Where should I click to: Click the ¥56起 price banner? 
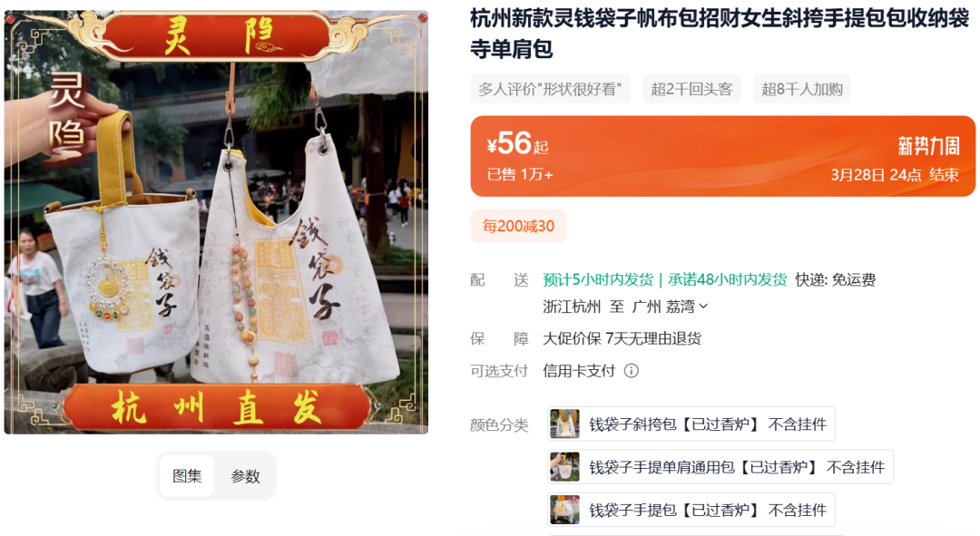[x=722, y=156]
